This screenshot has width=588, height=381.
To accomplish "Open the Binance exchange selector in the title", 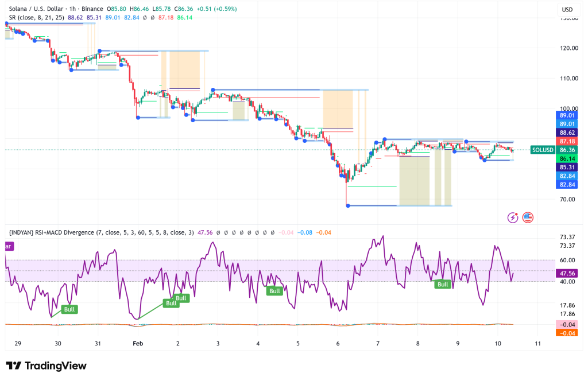I will coord(92,10).
